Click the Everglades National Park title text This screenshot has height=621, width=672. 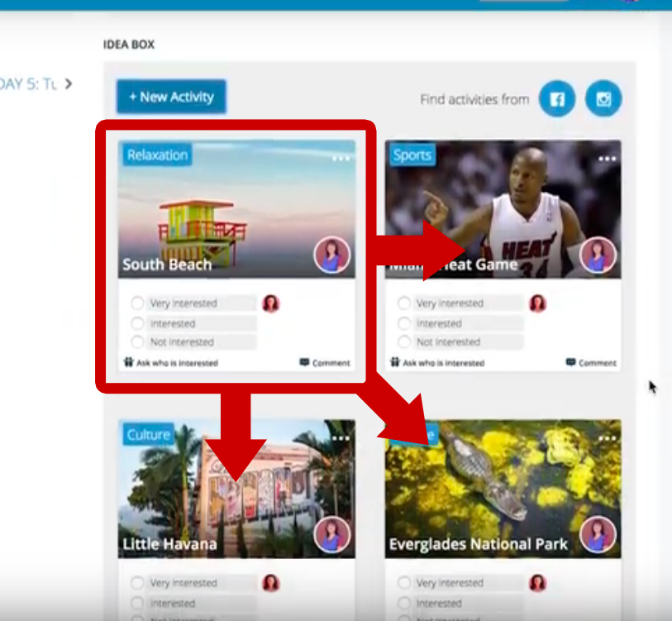(x=479, y=544)
